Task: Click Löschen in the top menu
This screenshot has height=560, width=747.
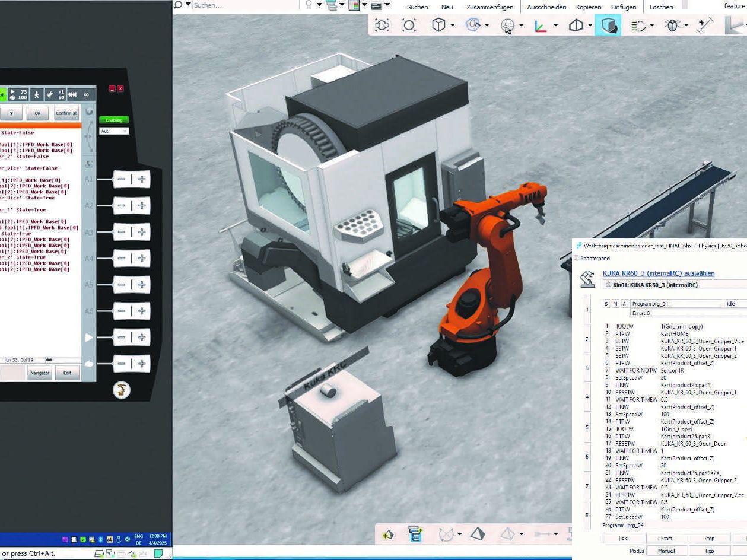Action: (661, 7)
